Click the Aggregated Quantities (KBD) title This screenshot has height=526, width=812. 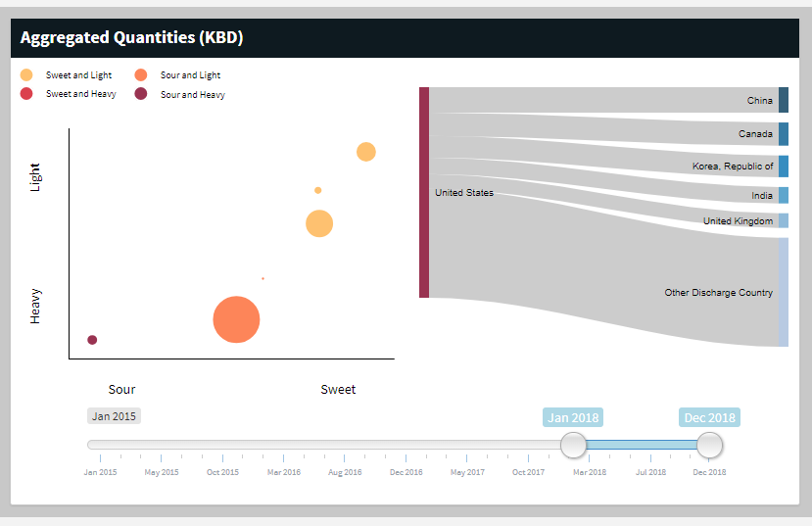(131, 37)
